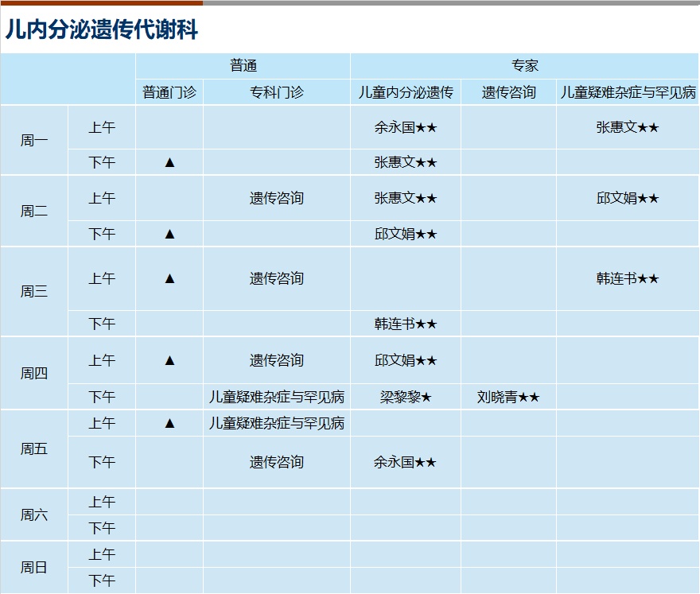Select 张惠文 in Monday morning rare disease column
700x594 pixels.
pyautogui.click(x=627, y=127)
